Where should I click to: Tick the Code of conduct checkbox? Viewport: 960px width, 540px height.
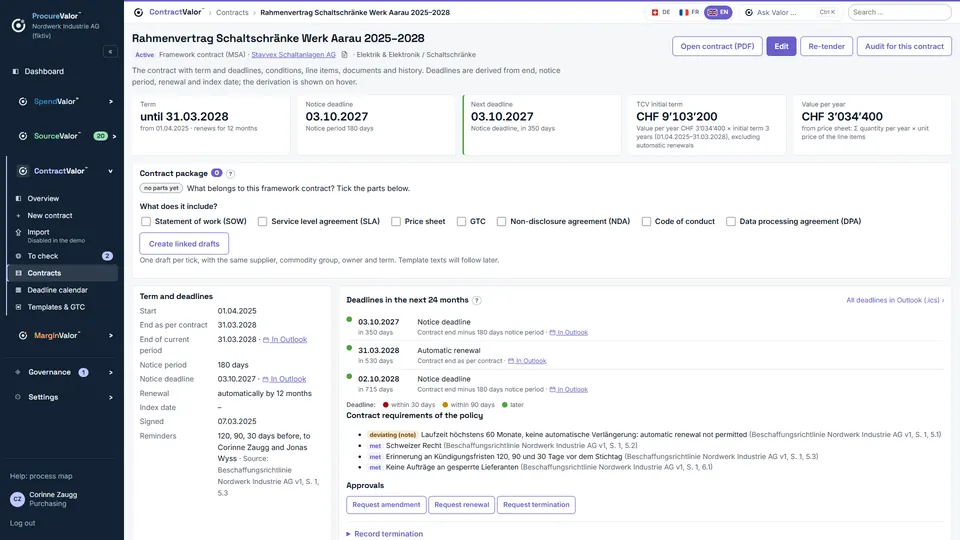coord(647,222)
